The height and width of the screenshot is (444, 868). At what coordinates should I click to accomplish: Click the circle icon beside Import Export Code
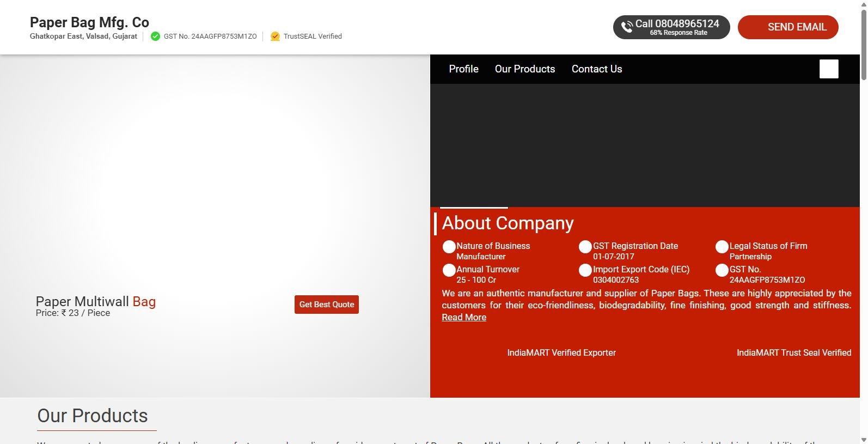point(585,270)
